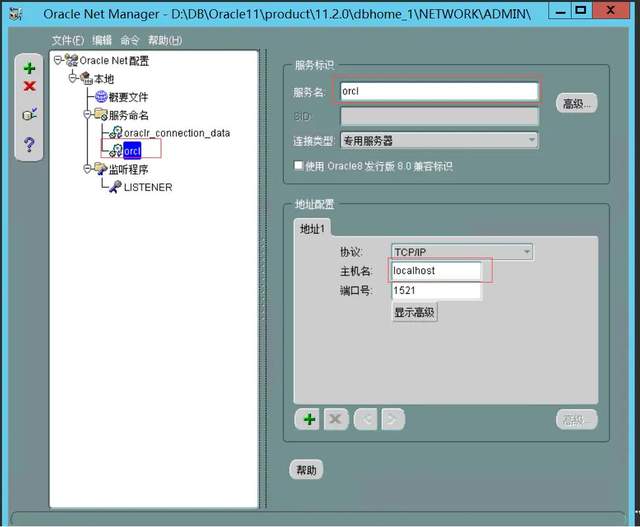Click the Oracle Net configuration root node icon
The width and height of the screenshot is (640, 527).
(71, 60)
